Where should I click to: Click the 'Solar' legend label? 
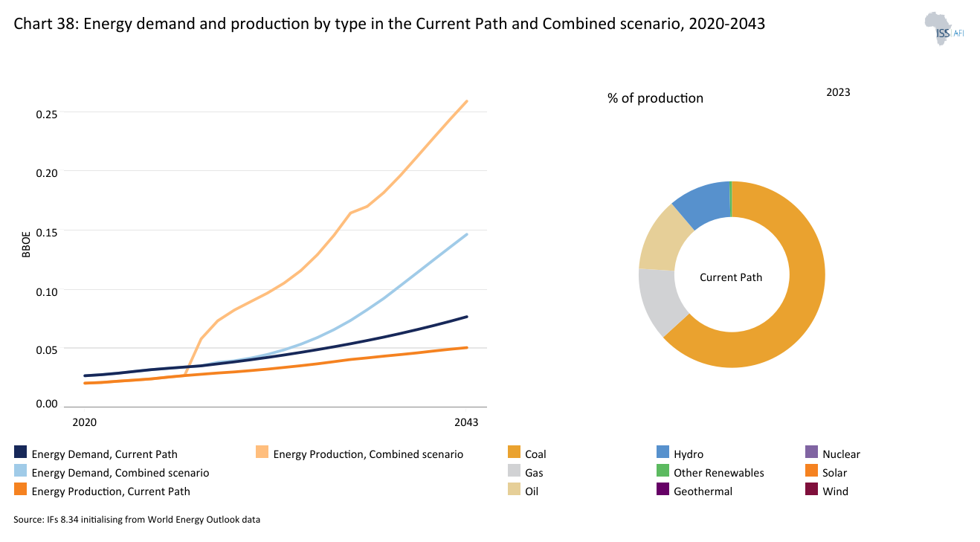coord(834,472)
